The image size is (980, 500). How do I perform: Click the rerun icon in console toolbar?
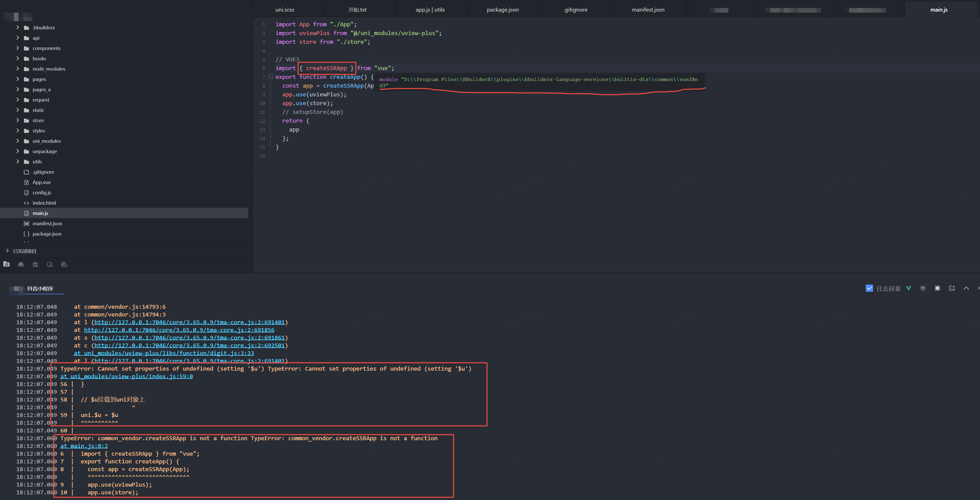(x=923, y=288)
